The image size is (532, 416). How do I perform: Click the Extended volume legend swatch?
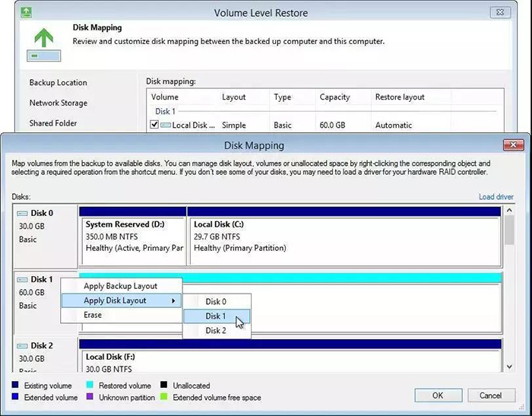tap(15, 397)
